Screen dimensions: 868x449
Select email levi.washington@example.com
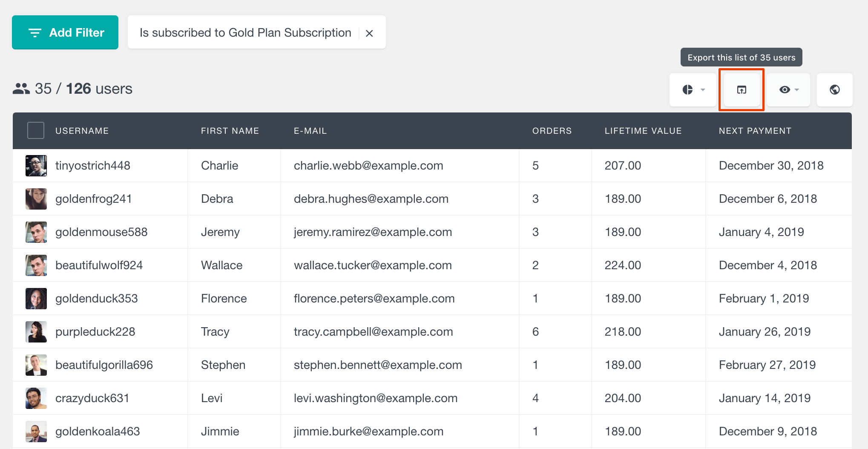(376, 398)
